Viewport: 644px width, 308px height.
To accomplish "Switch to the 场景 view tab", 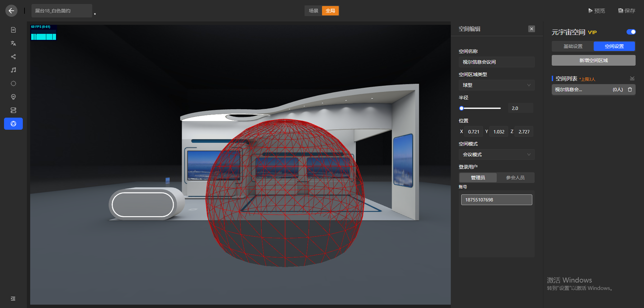I will point(313,11).
